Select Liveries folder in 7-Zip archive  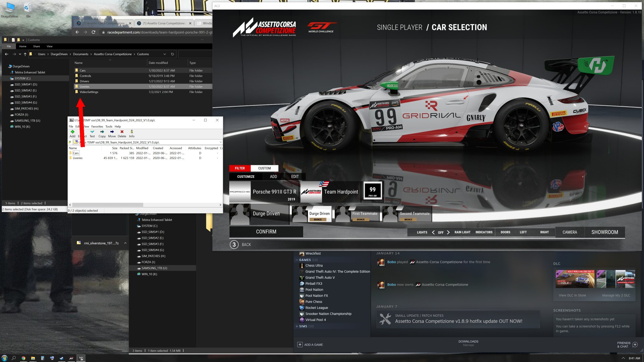click(77, 158)
